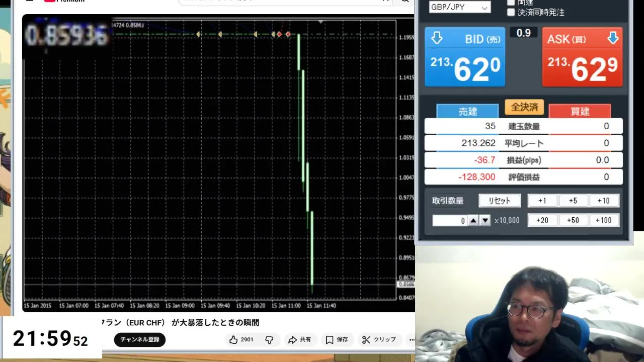Click the video title mentioning EUR CHF
The width and height of the screenshot is (644, 362).
click(x=181, y=322)
